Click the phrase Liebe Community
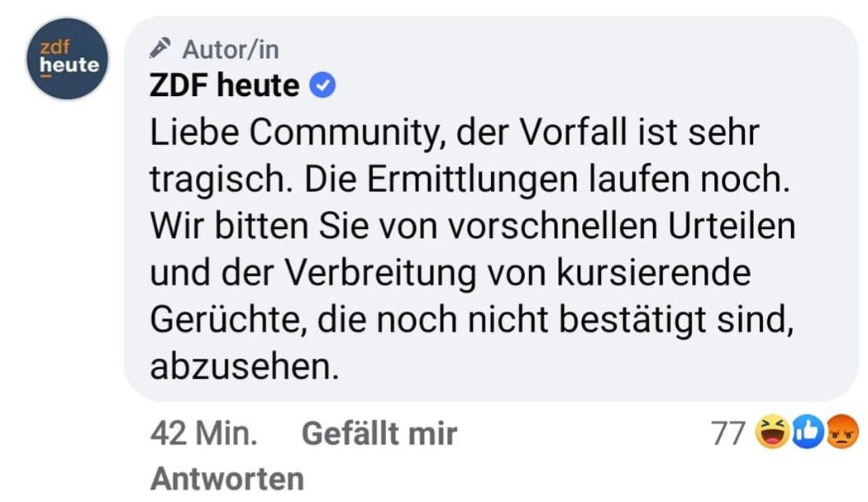 296,133
